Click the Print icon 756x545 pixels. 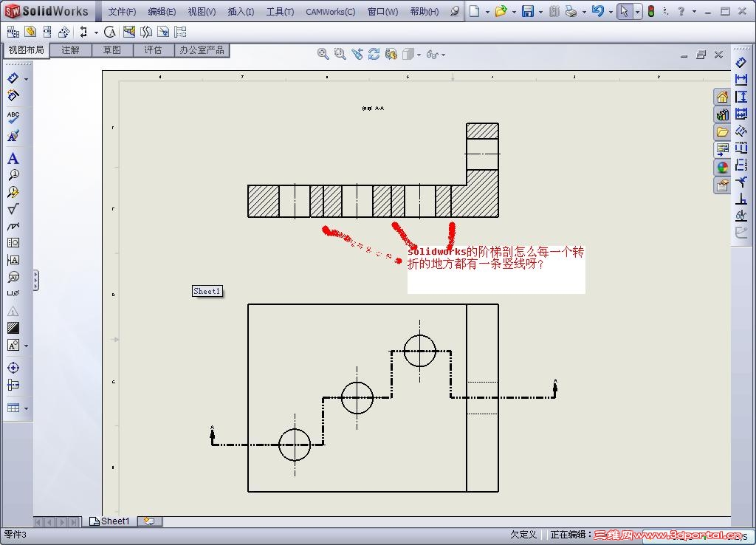click(x=571, y=11)
